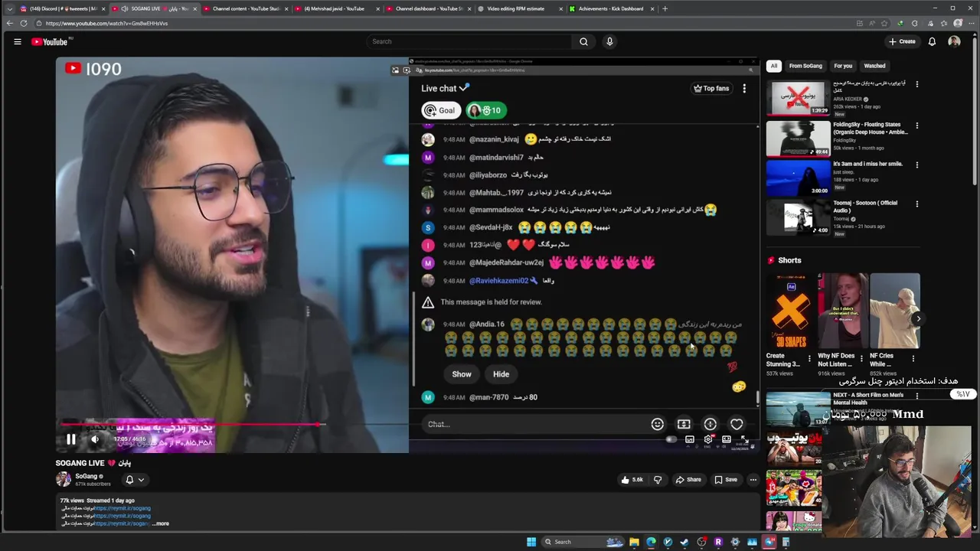The image size is (980, 551).
Task: Switch to Channel content YouTube Studio tab
Action: [246, 8]
